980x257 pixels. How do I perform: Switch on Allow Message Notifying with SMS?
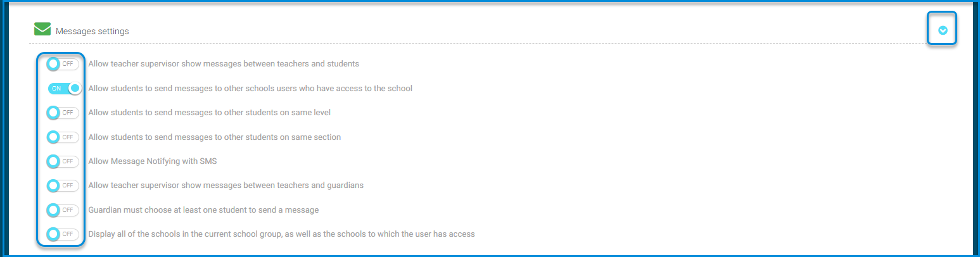63,161
